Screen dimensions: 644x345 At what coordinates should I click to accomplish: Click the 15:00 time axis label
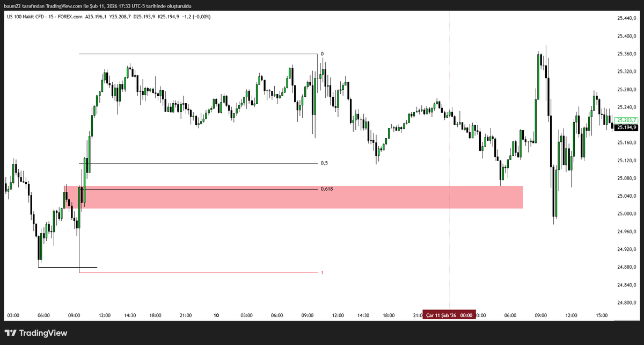[x=602, y=315]
